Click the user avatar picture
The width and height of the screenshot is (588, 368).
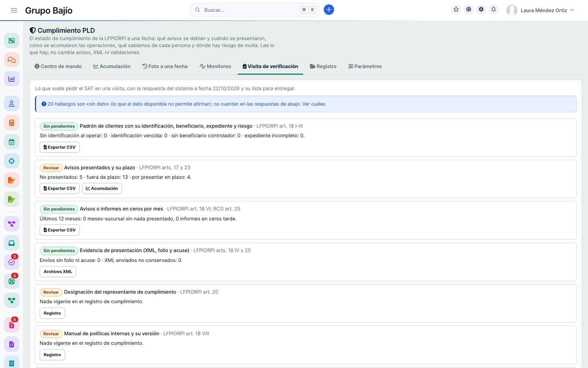click(x=512, y=10)
